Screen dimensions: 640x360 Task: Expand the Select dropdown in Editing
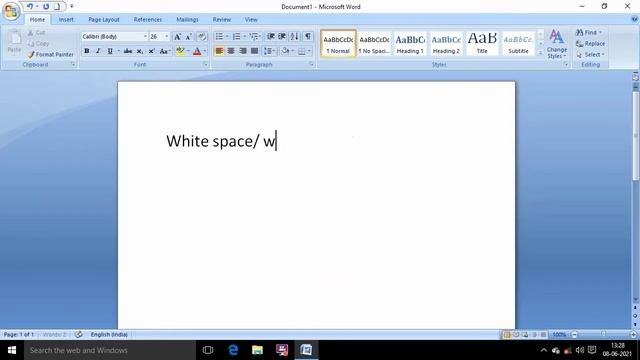click(x=603, y=54)
